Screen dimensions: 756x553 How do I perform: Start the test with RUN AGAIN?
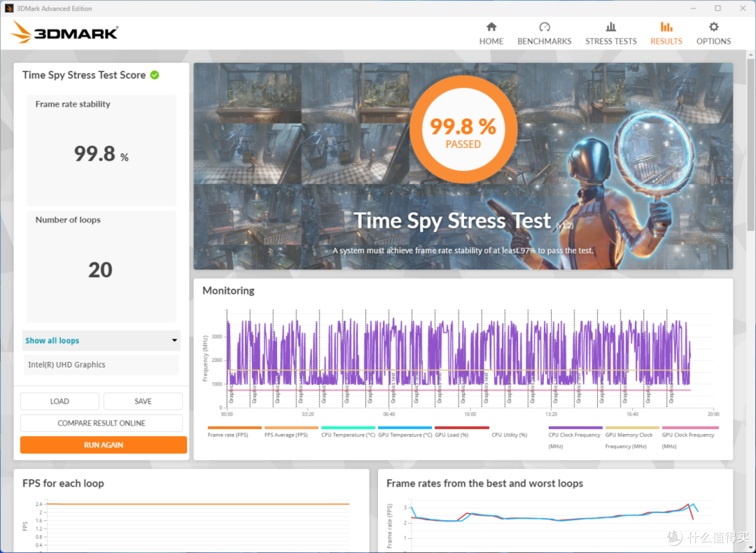[104, 445]
